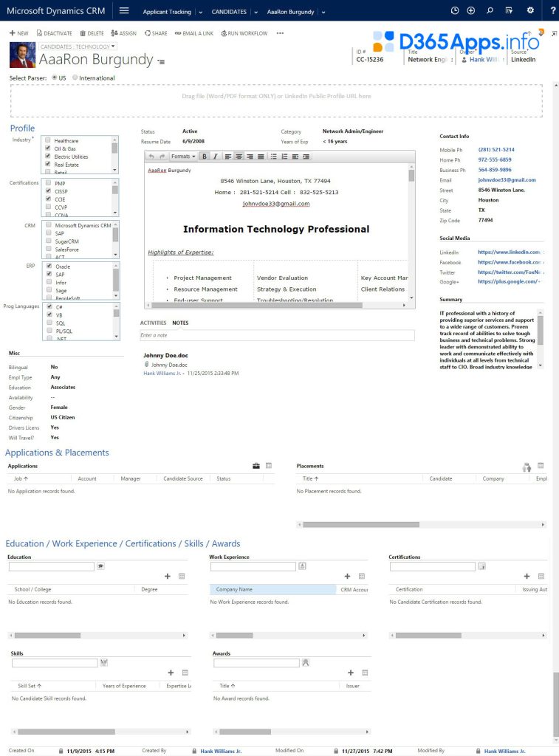Check the PMP certification checkbox
This screenshot has height=756, width=559.
click(48, 183)
